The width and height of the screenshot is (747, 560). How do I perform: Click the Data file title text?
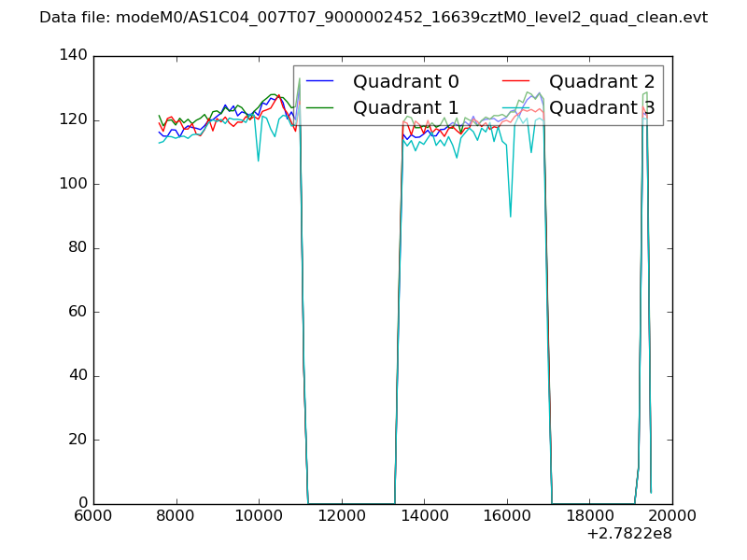[373, 18]
